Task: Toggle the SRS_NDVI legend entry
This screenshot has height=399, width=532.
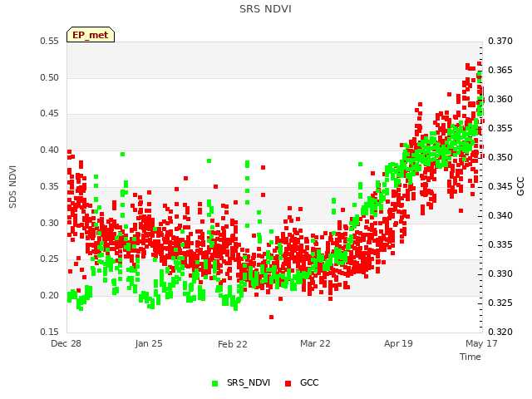Action: [241, 383]
